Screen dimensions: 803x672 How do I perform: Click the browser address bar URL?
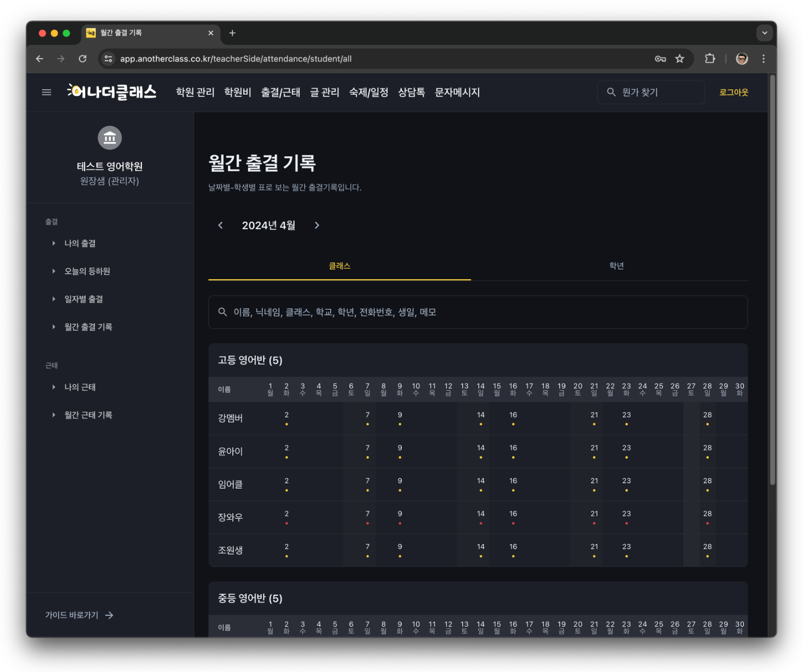(x=236, y=58)
